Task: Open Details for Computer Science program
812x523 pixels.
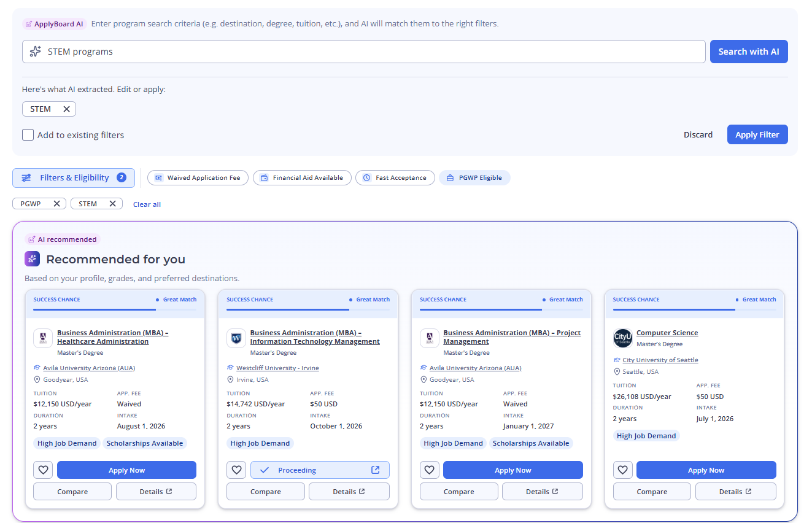Action: point(736,492)
